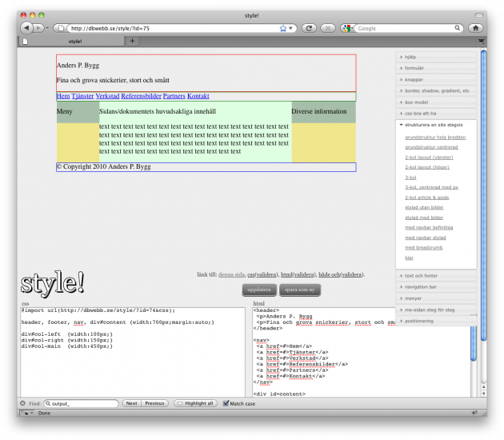504x440 pixels.
Task: Open the Referensbilder nav link
Action: (x=141, y=96)
